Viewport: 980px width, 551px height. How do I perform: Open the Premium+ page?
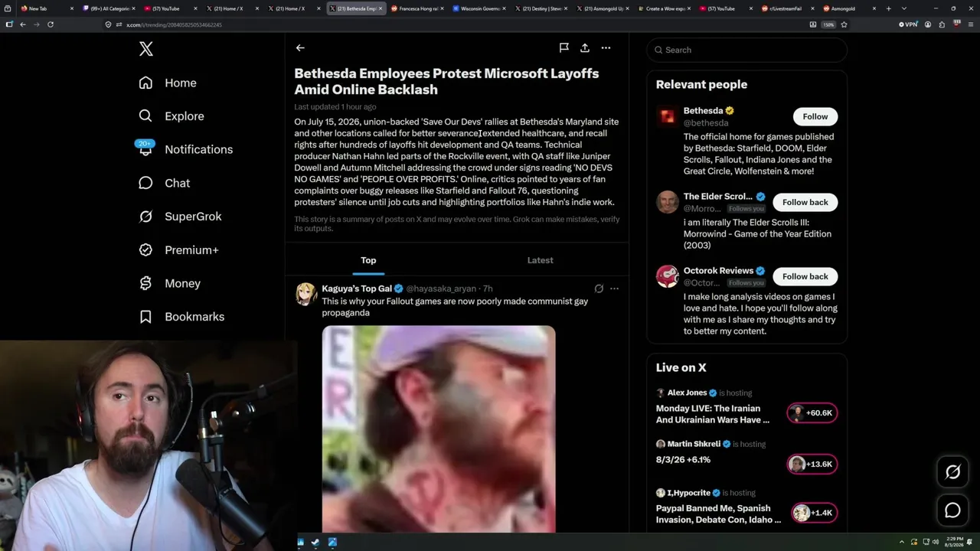[x=178, y=250]
